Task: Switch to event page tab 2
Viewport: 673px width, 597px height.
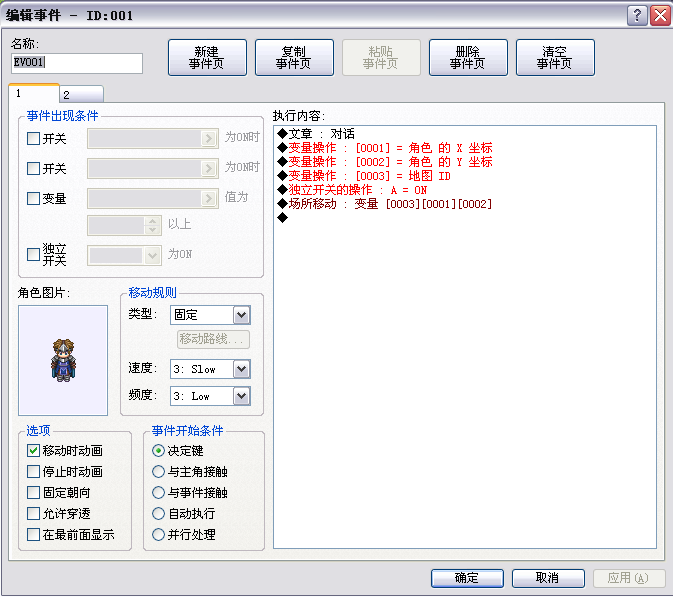Action: pyautogui.click(x=81, y=94)
